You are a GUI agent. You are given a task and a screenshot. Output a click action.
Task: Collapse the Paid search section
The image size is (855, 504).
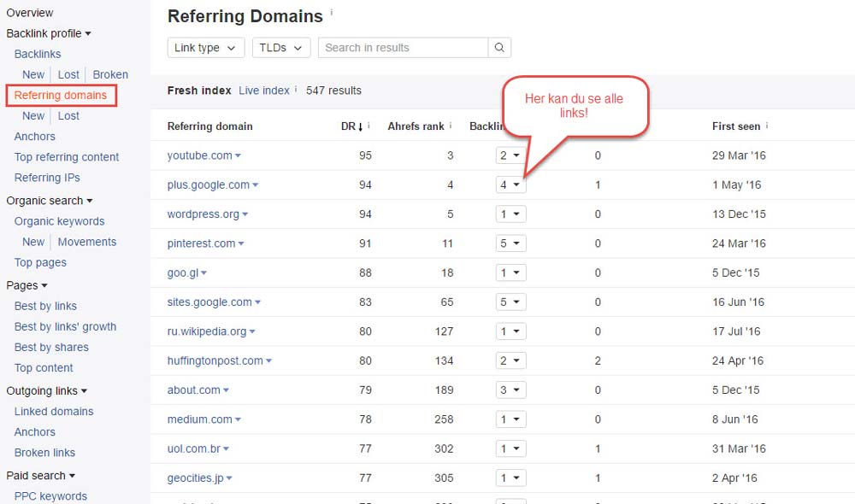pyautogui.click(x=40, y=476)
